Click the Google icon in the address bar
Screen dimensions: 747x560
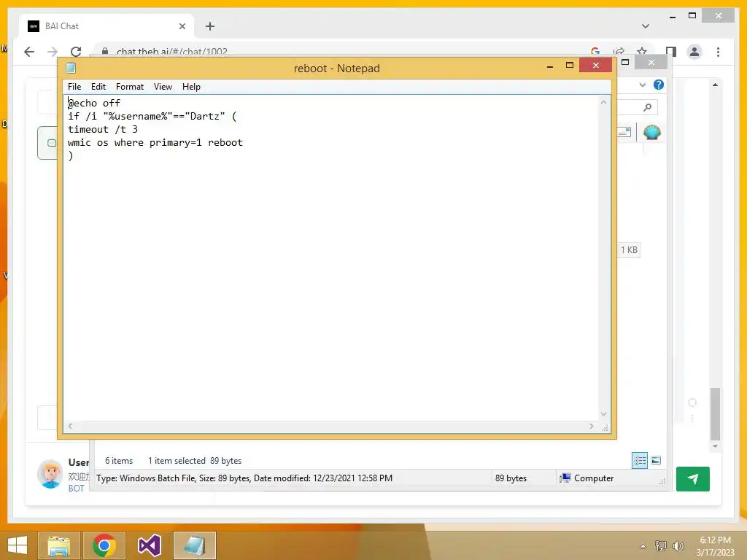pos(595,52)
